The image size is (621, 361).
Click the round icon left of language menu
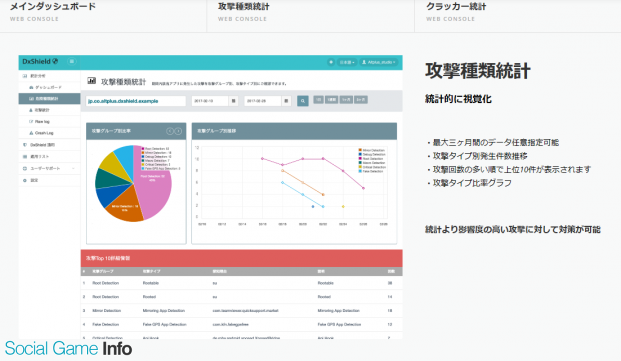coord(331,62)
